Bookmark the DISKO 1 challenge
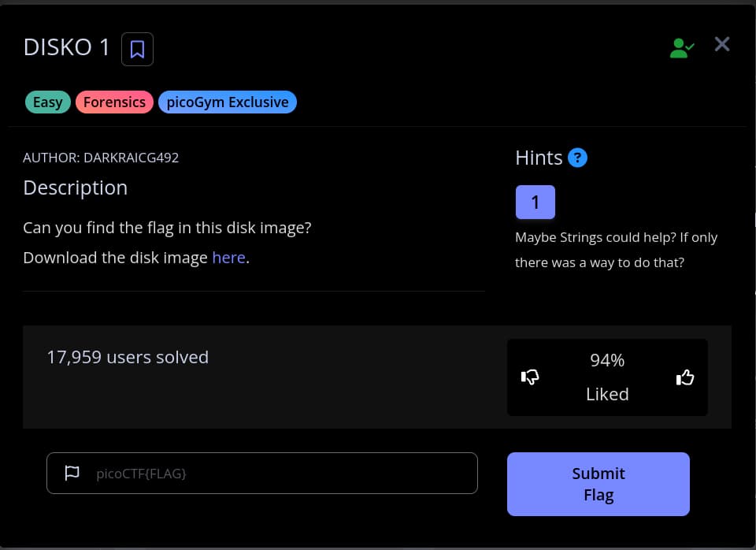This screenshot has width=756, height=550. click(x=137, y=50)
